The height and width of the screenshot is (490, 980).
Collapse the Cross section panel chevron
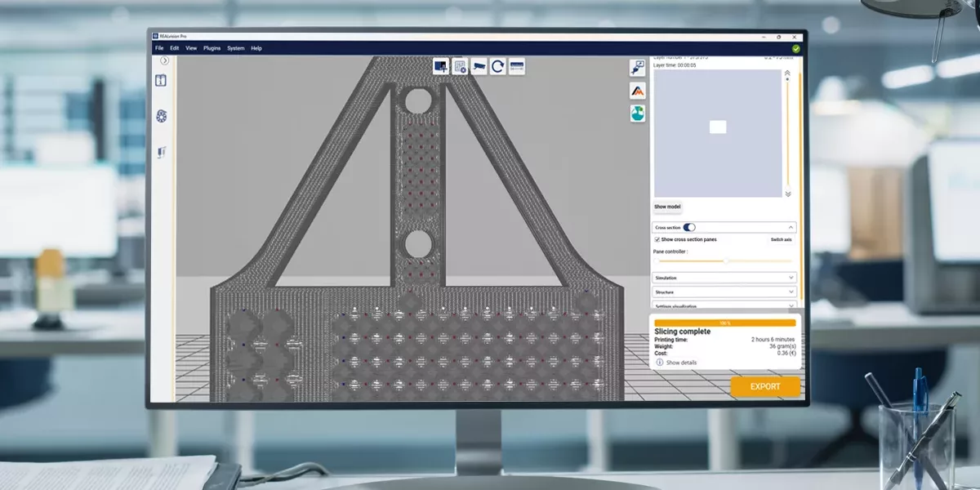[x=790, y=228]
